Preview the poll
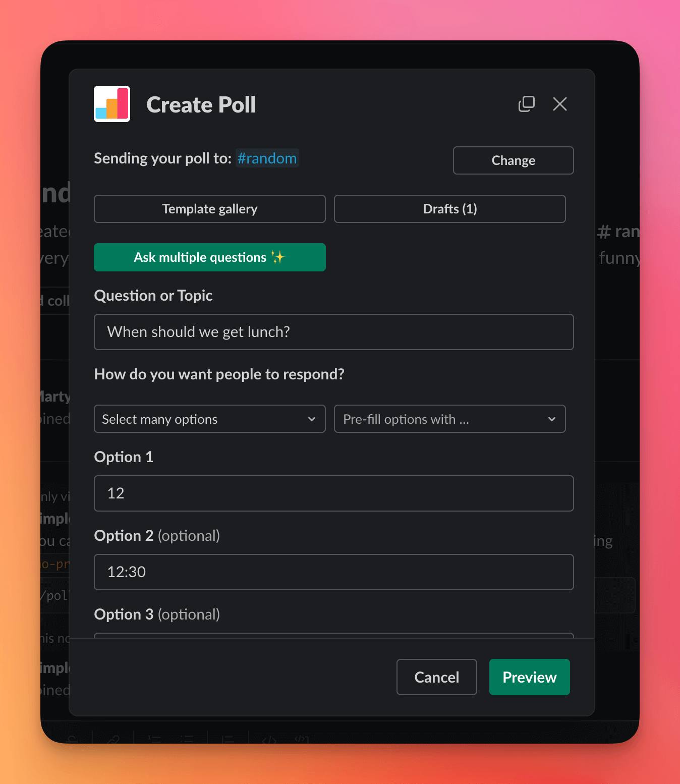Image resolution: width=680 pixels, height=784 pixels. [x=529, y=677]
